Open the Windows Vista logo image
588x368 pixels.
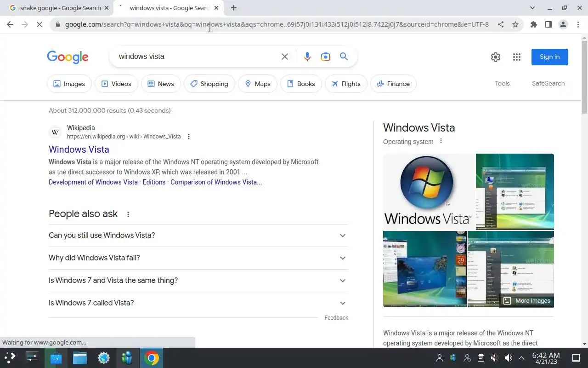[x=429, y=192]
